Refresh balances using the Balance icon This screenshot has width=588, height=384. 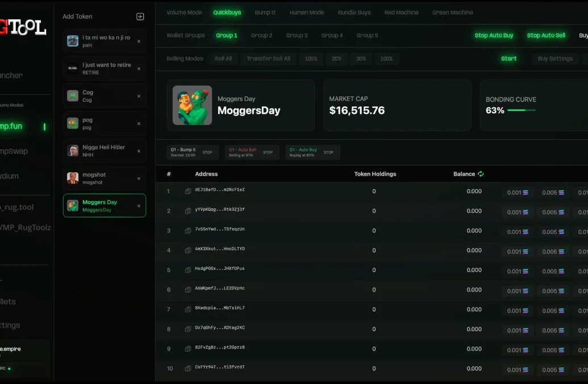pos(481,174)
